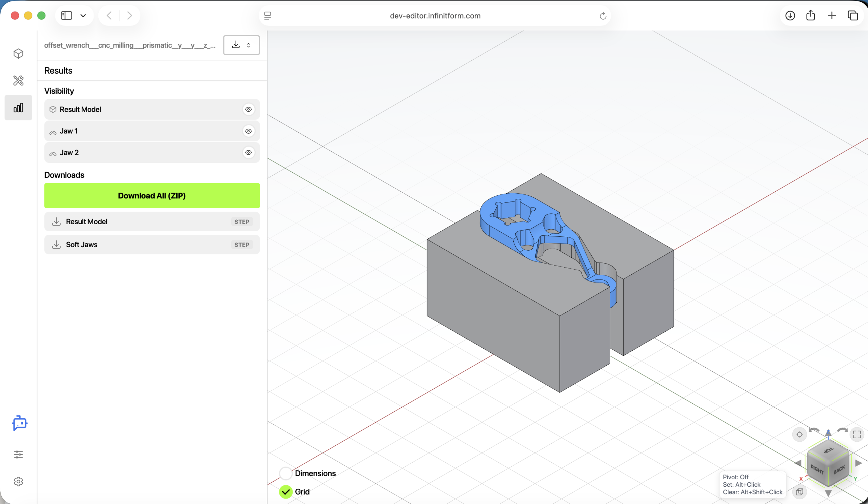This screenshot has width=868, height=504.
Task: Click the RIGHT face of view cube
Action: (817, 469)
